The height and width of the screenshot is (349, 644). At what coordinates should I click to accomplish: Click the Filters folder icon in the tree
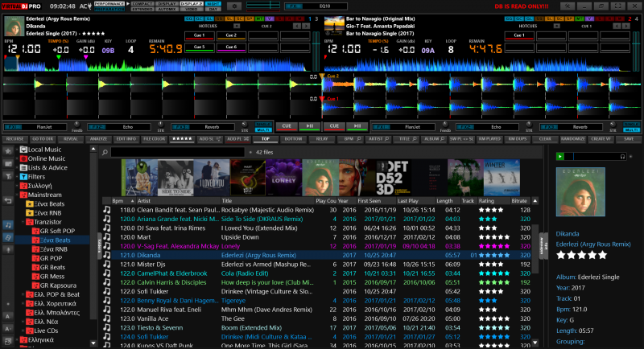coord(24,177)
